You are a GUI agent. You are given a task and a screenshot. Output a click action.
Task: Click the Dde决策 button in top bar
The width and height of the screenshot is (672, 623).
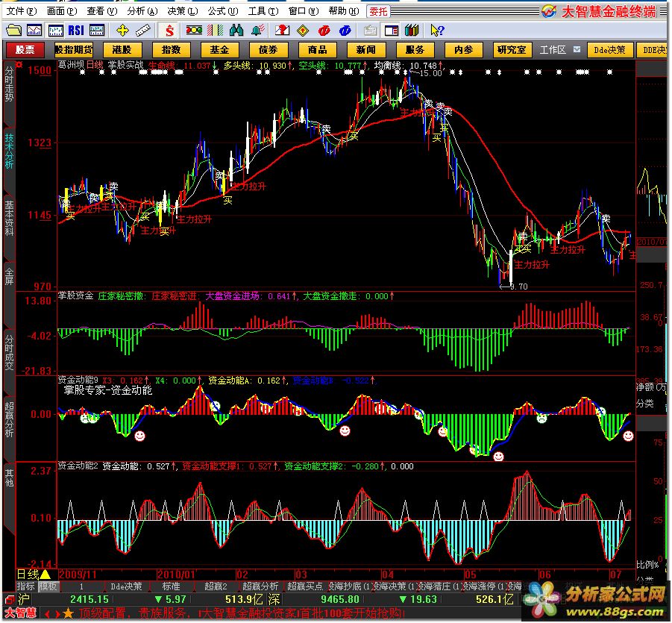[609, 50]
